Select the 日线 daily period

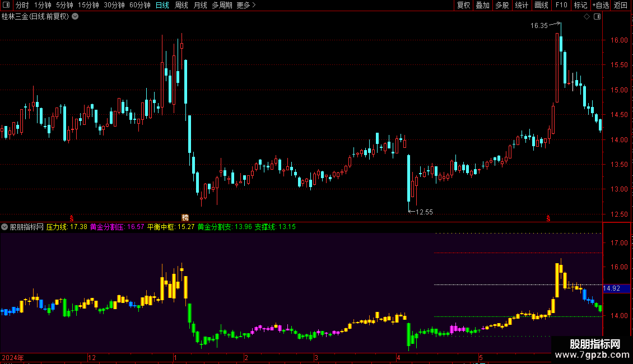coord(162,5)
